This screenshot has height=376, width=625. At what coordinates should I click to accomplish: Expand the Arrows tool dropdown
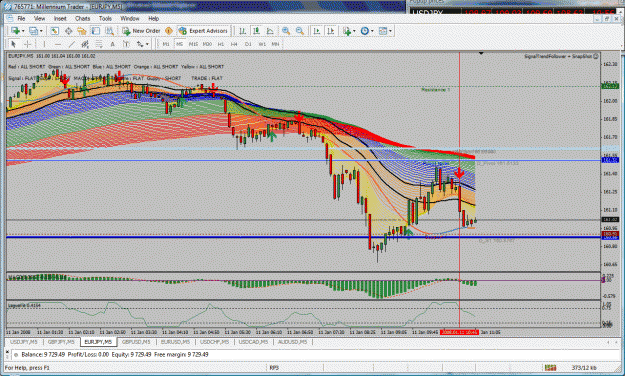pos(147,44)
